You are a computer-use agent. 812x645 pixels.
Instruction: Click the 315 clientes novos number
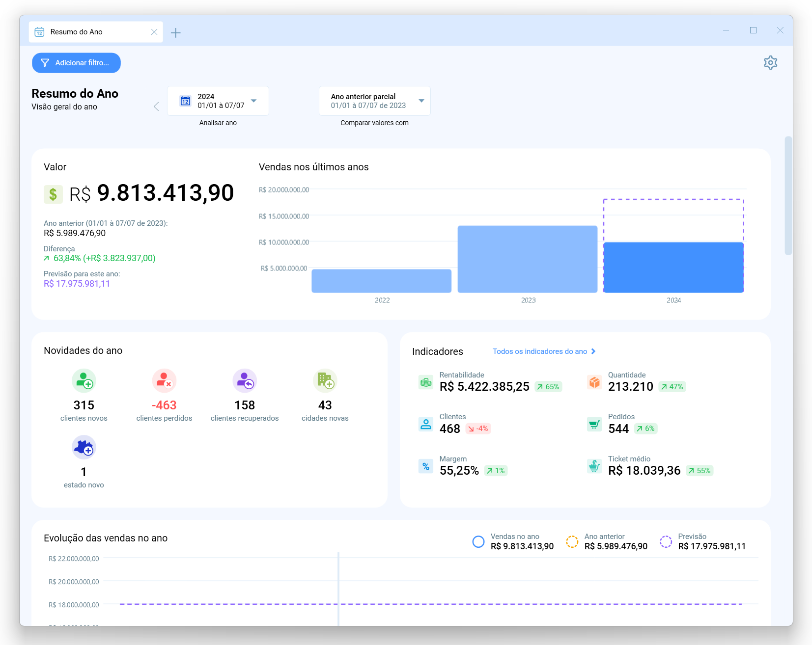(x=84, y=405)
